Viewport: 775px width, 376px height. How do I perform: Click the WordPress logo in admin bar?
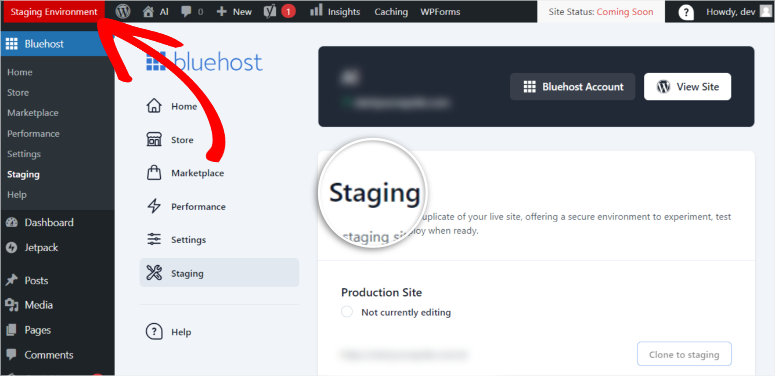tap(123, 11)
